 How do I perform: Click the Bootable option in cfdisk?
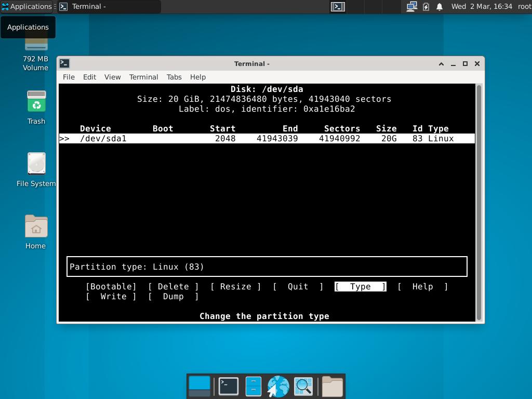tap(111, 287)
